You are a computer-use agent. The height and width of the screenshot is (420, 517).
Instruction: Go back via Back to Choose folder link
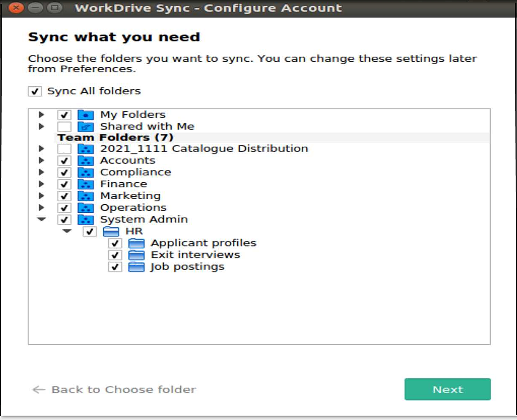(x=124, y=390)
